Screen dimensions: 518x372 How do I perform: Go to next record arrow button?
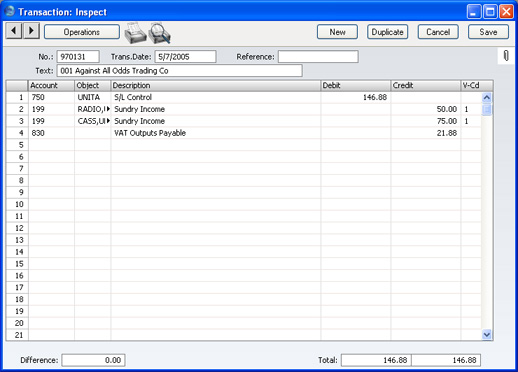tap(31, 31)
